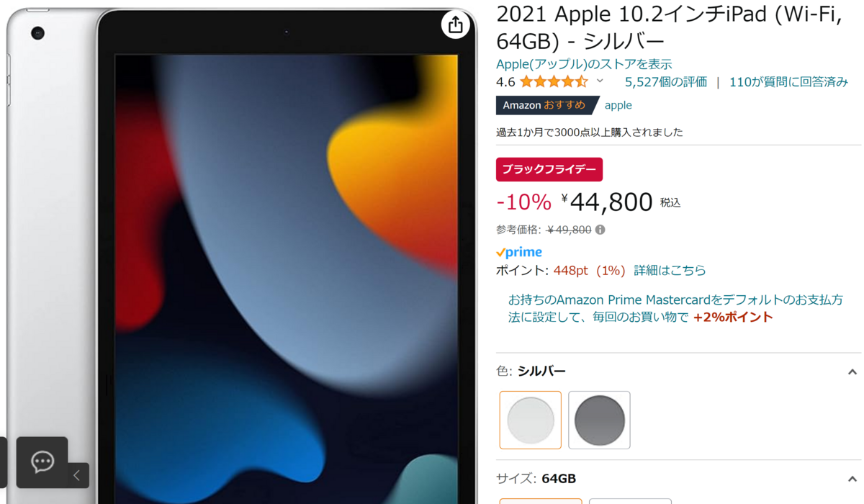Collapse the 色 color section chevron
Image resolution: width=864 pixels, height=504 pixels.
852,372
